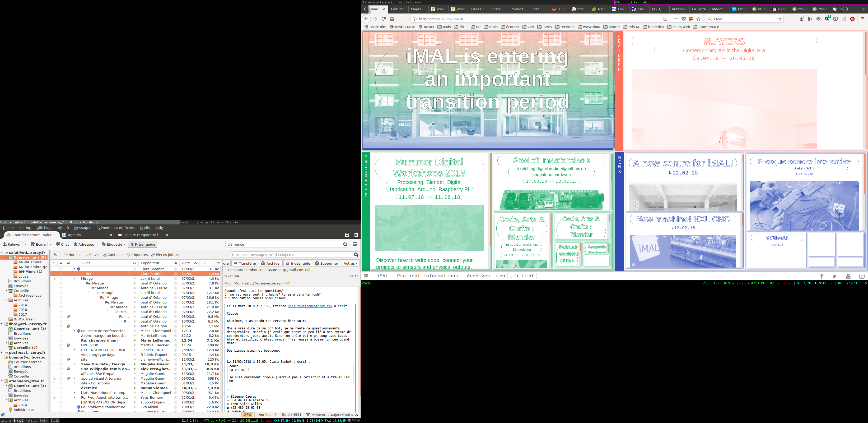Select the AN-Mons mail folder
This screenshot has width=868, height=423.
point(30,272)
